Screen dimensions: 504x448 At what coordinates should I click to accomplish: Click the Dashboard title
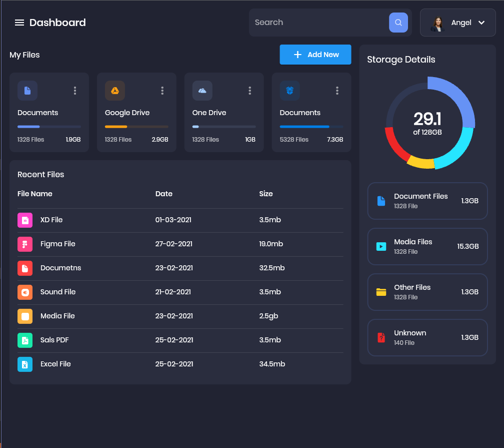point(57,23)
